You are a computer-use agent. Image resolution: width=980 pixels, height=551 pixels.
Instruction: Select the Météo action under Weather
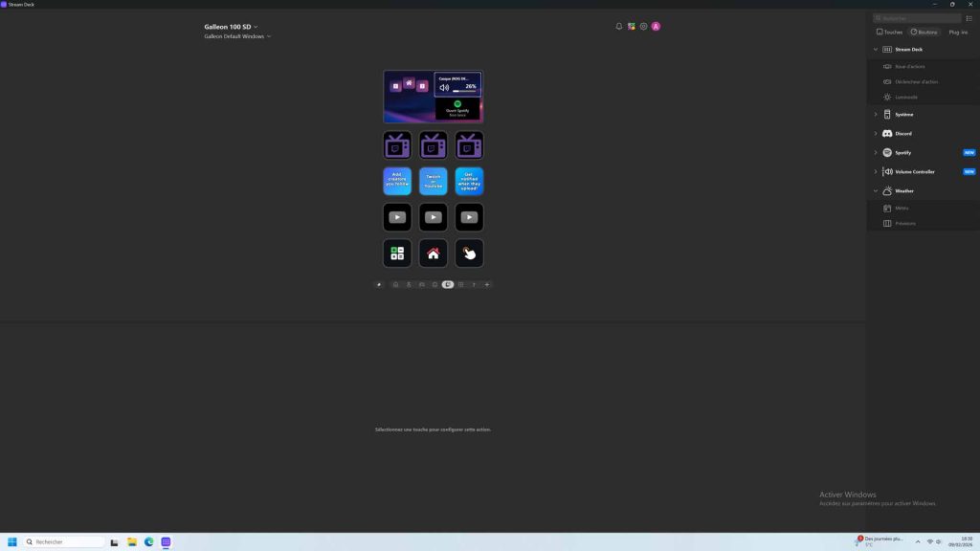(901, 208)
